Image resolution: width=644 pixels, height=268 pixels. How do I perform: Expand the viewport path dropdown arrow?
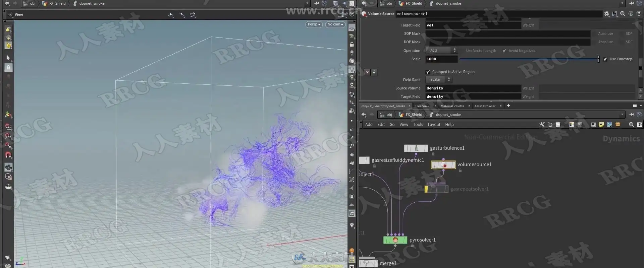[307, 3]
